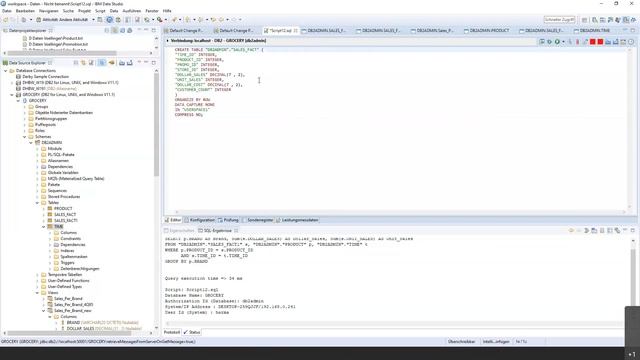The image size is (640, 360).
Task: Maximize the Datenprojektexplorer panel
Action: [153, 31]
